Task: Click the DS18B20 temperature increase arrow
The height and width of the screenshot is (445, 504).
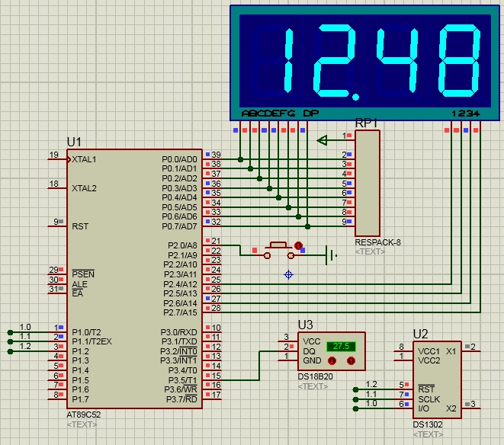Action: (351, 361)
